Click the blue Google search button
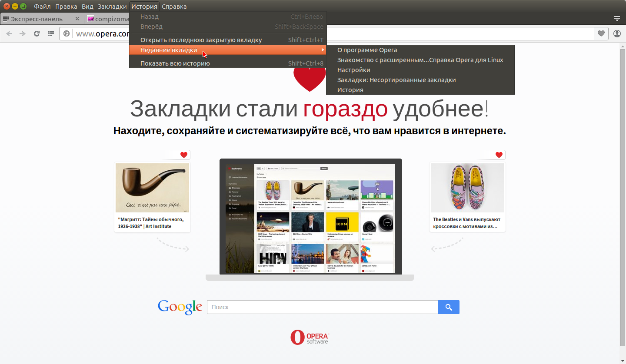The height and width of the screenshot is (364, 626). 449,307
